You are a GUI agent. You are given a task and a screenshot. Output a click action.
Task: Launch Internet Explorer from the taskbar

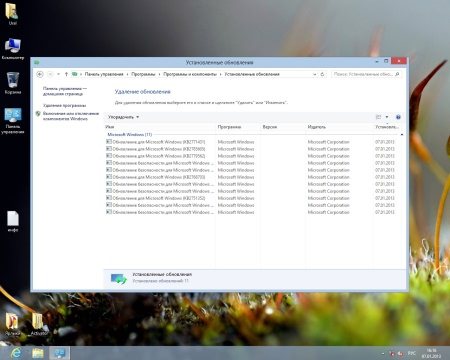click(x=16, y=353)
